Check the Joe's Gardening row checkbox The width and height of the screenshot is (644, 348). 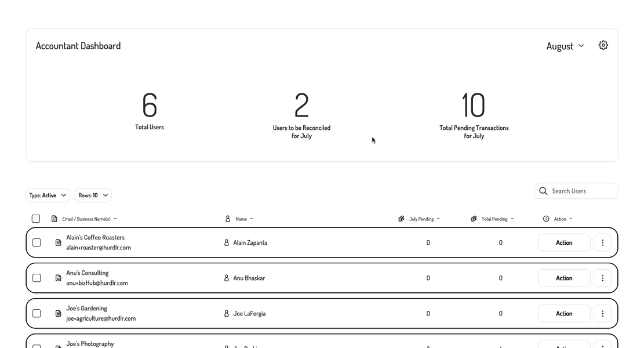[x=37, y=313]
